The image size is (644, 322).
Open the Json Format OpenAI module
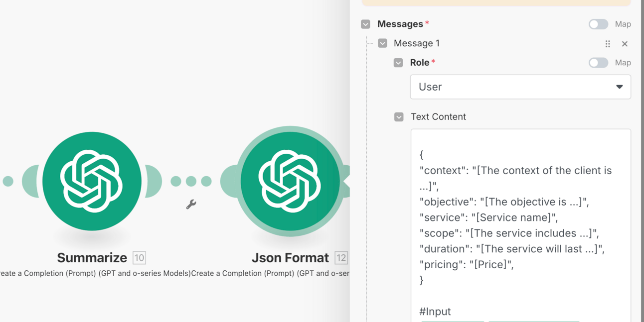(290, 181)
